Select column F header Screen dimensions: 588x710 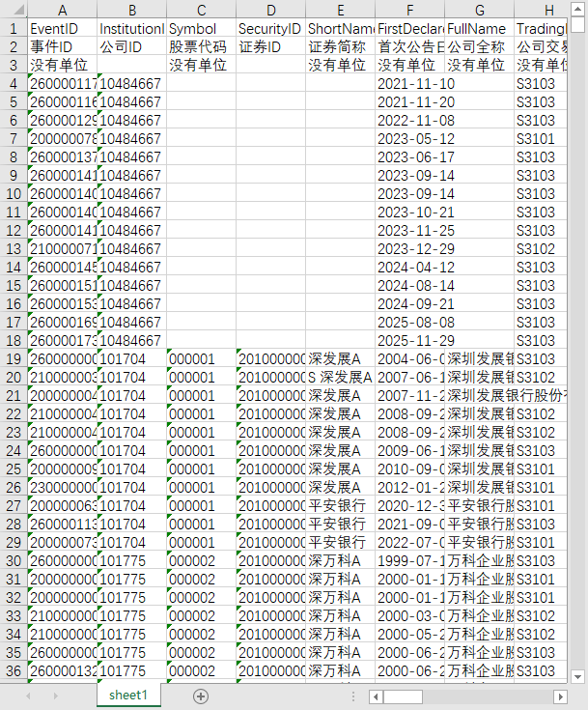(x=409, y=10)
